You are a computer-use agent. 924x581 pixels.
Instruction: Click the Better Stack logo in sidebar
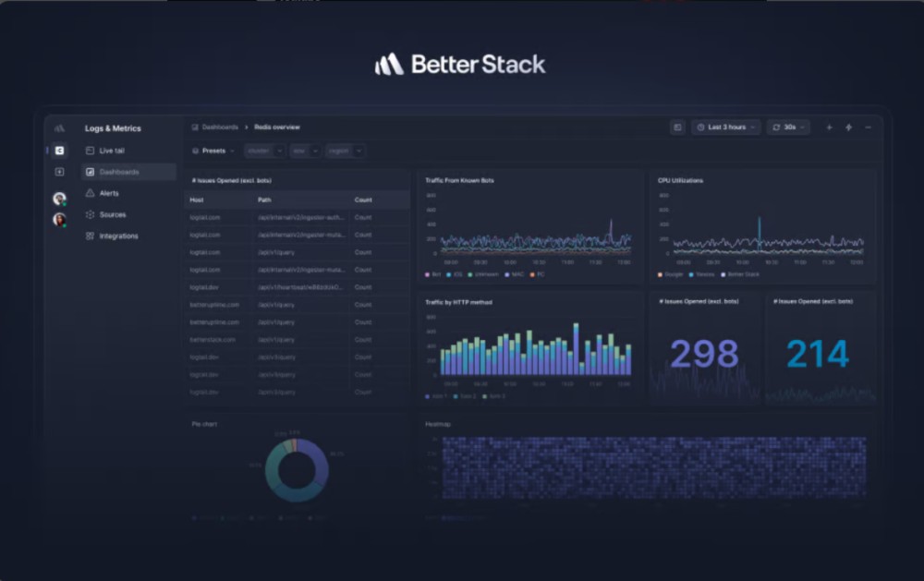(x=59, y=128)
